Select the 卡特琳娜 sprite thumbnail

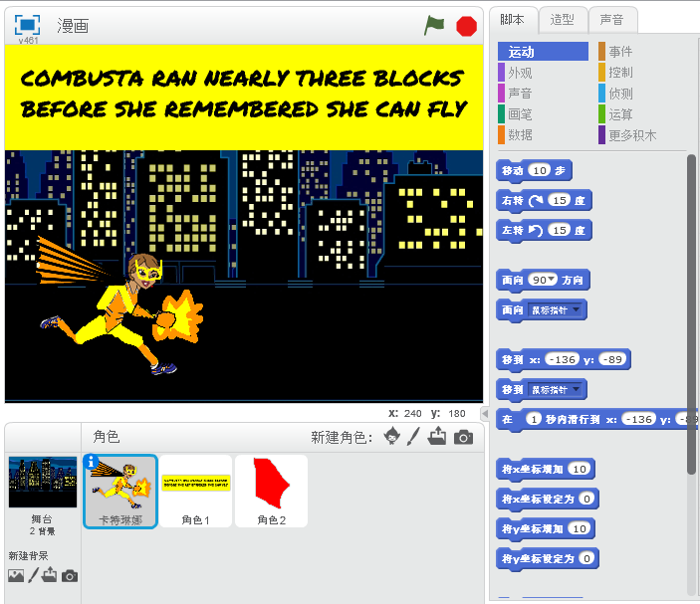pyautogui.click(x=120, y=492)
